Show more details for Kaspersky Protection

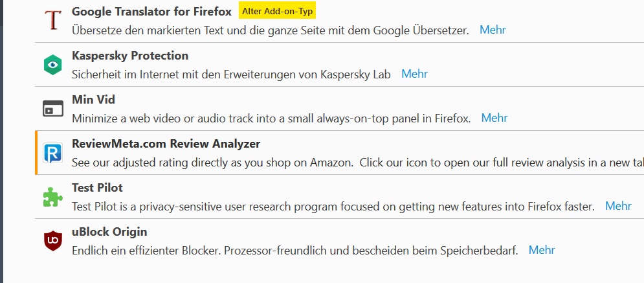(414, 74)
